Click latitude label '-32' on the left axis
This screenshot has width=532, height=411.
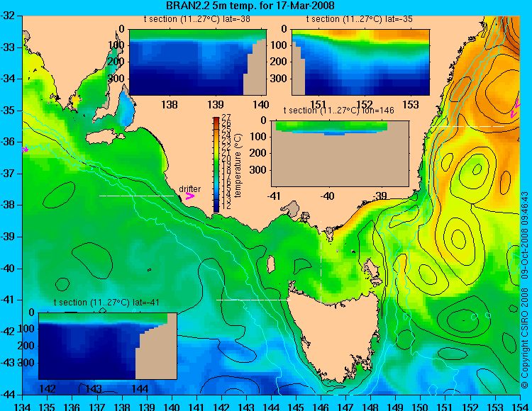tap(8, 16)
